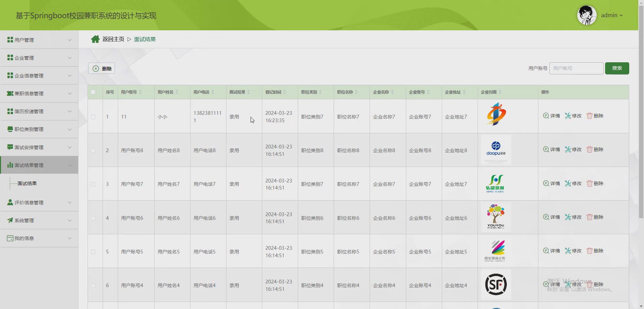Expand 企业信息管理 menu chevron
This screenshot has height=309, width=644.
pyautogui.click(x=70, y=76)
